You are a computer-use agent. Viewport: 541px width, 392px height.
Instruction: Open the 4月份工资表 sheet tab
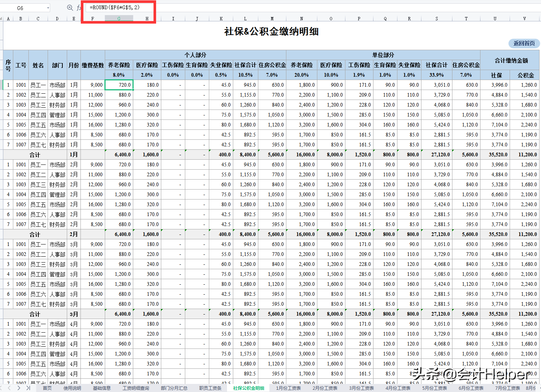pyautogui.click(x=398, y=388)
